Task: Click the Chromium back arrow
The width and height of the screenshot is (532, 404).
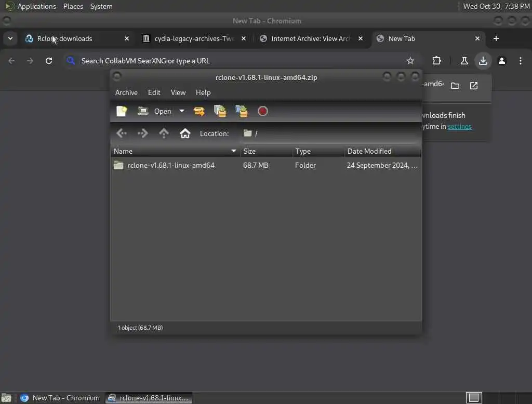Action: (x=11, y=61)
